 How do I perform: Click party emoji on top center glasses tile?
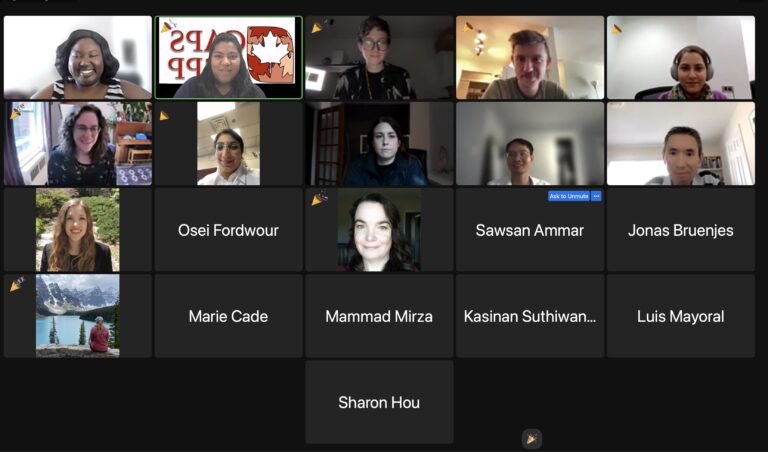pyautogui.click(x=317, y=28)
